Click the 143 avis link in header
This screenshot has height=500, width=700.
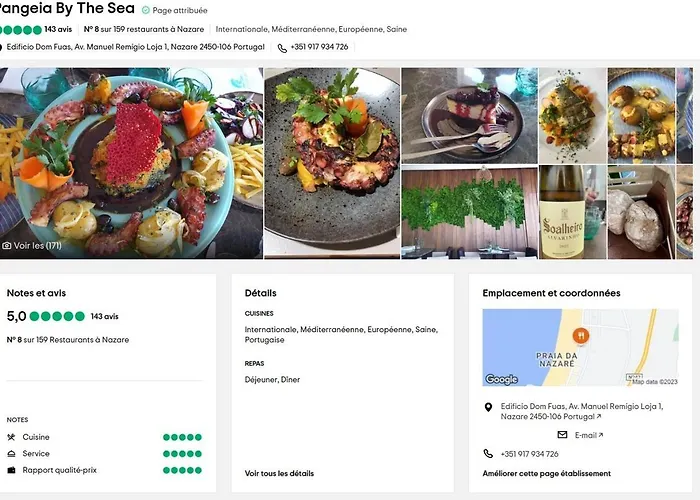click(57, 29)
